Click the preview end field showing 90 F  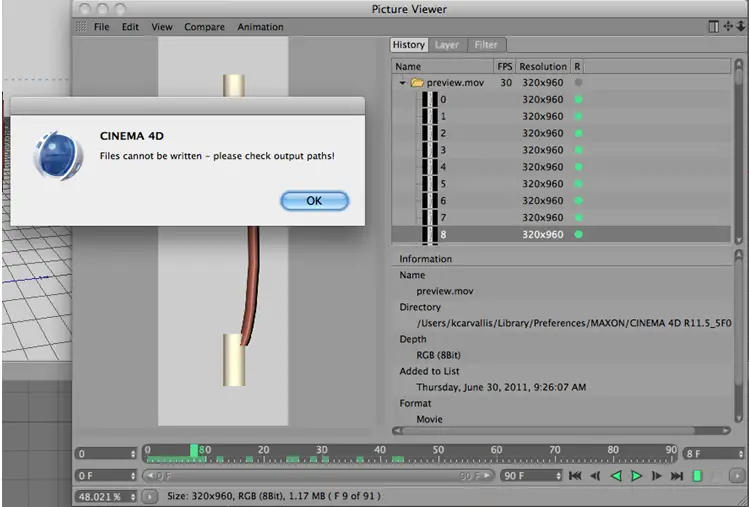[531, 476]
